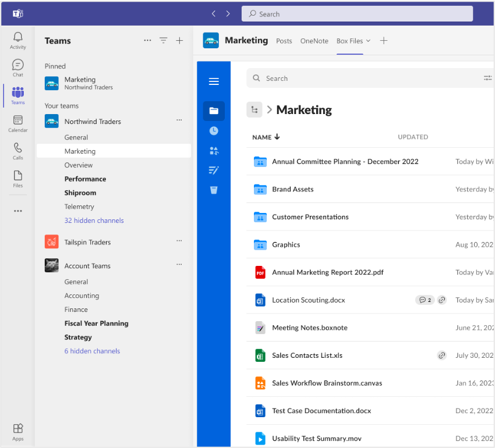
Task: Show 6 hidden channels link
Action: pyautogui.click(x=92, y=351)
